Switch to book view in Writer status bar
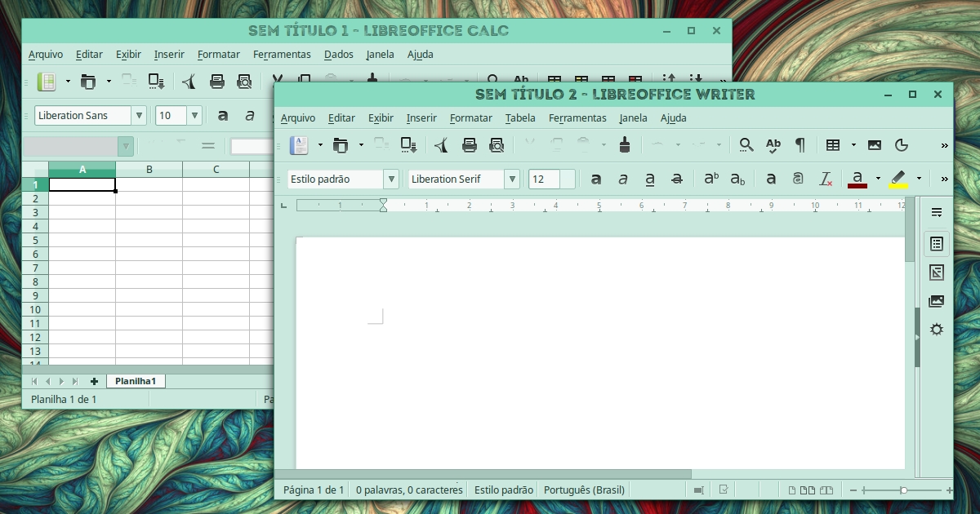The image size is (980, 514). tap(826, 490)
